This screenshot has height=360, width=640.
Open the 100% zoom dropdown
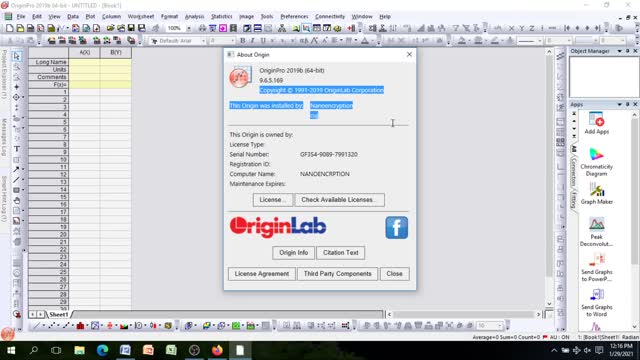pos(189,28)
